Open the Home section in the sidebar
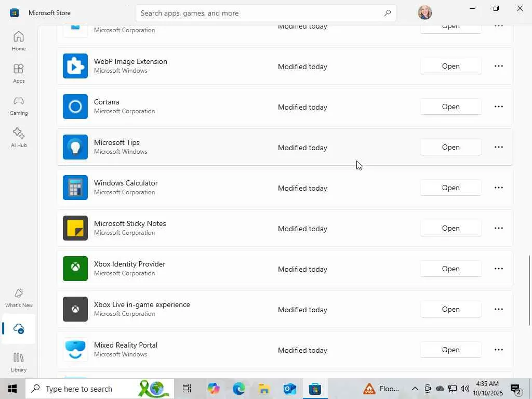Screen dimensions: 532x399 19,41
